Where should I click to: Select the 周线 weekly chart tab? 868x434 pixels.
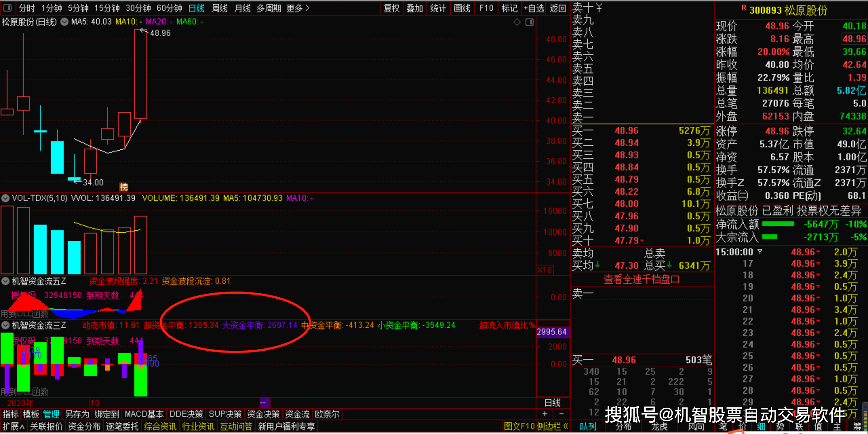(x=219, y=8)
